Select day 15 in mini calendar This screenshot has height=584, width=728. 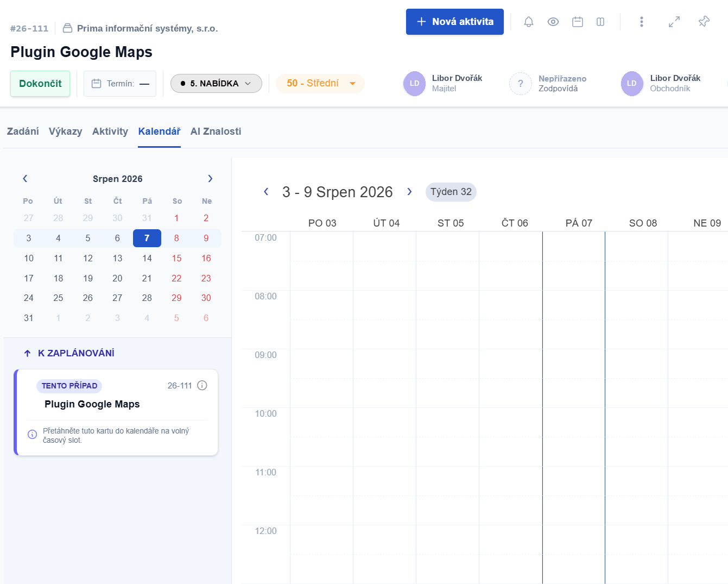(x=176, y=258)
